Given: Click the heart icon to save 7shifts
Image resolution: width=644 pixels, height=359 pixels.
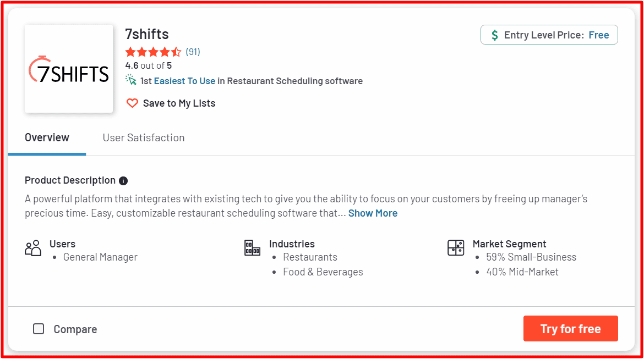Looking at the screenshot, I should 132,103.
